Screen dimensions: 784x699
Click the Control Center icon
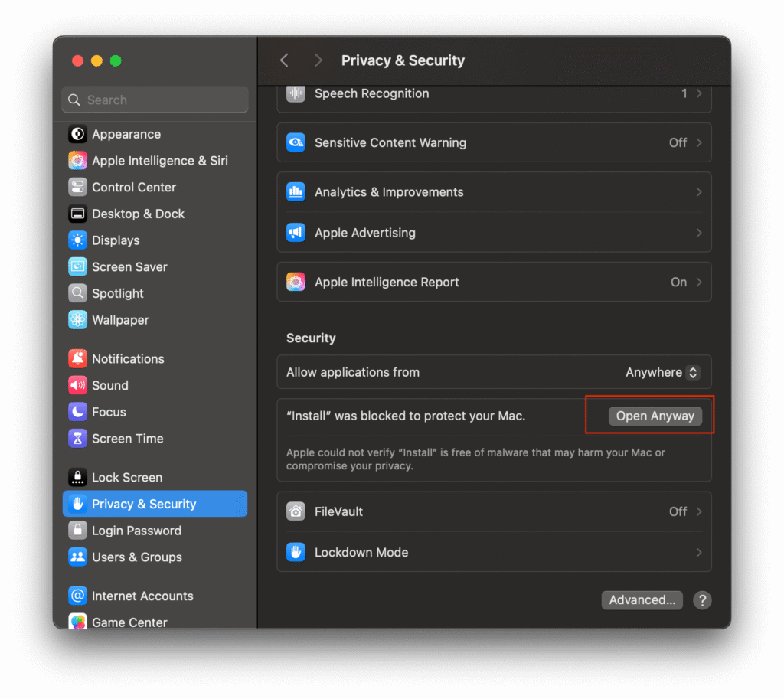[x=77, y=187]
